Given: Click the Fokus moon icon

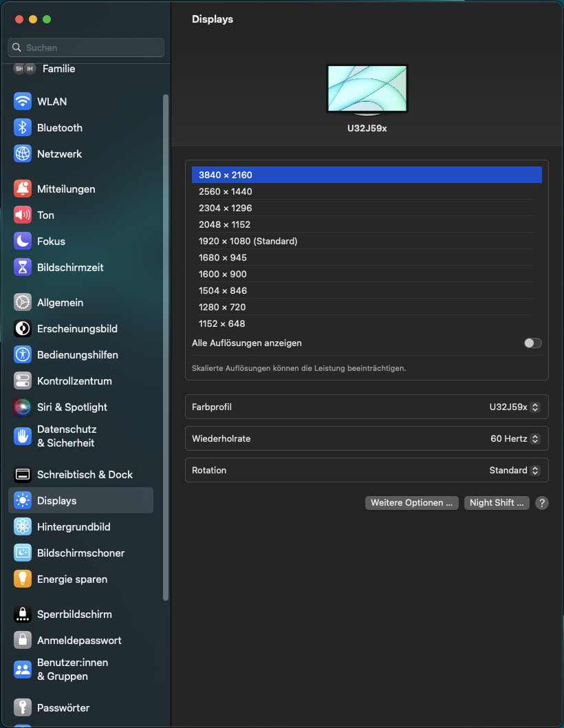Looking at the screenshot, I should (22, 241).
